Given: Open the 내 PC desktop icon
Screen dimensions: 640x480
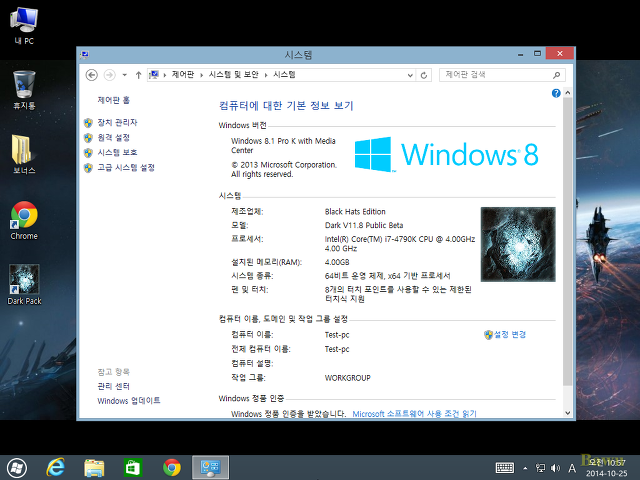Looking at the screenshot, I should point(24,25).
